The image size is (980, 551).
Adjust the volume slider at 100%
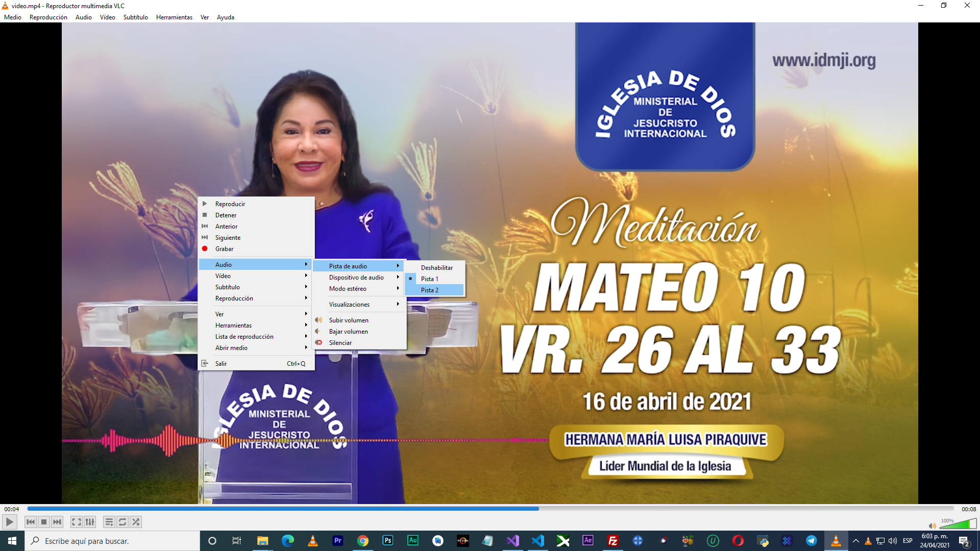(x=959, y=524)
